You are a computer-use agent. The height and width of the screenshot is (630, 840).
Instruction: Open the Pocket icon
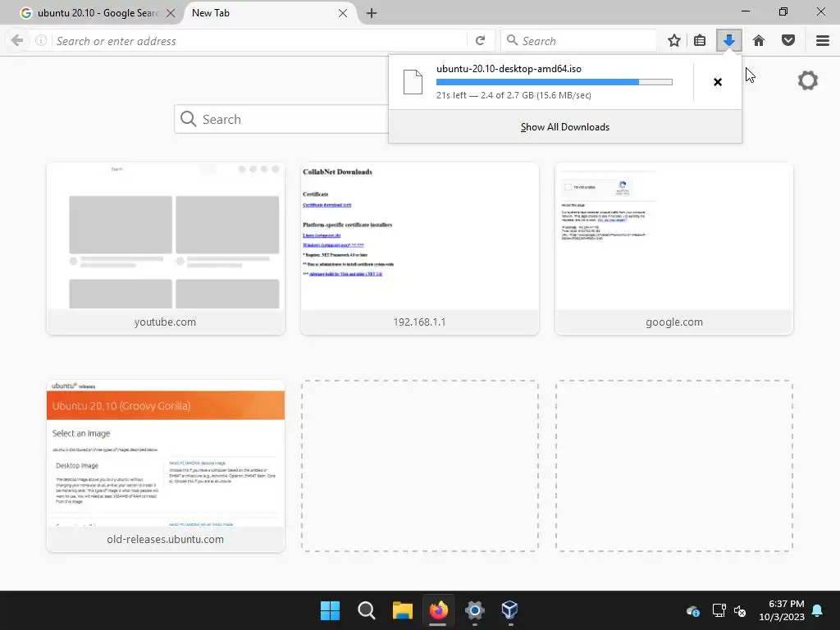788,41
